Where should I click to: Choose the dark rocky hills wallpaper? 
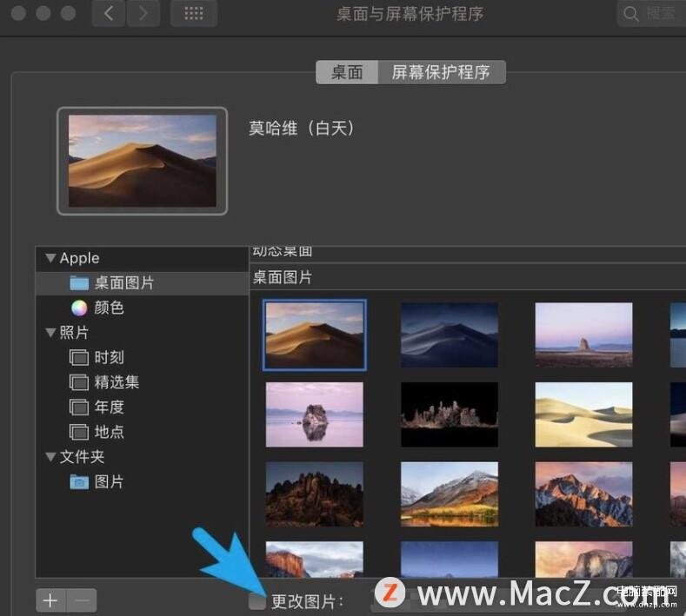pyautogui.click(x=314, y=494)
